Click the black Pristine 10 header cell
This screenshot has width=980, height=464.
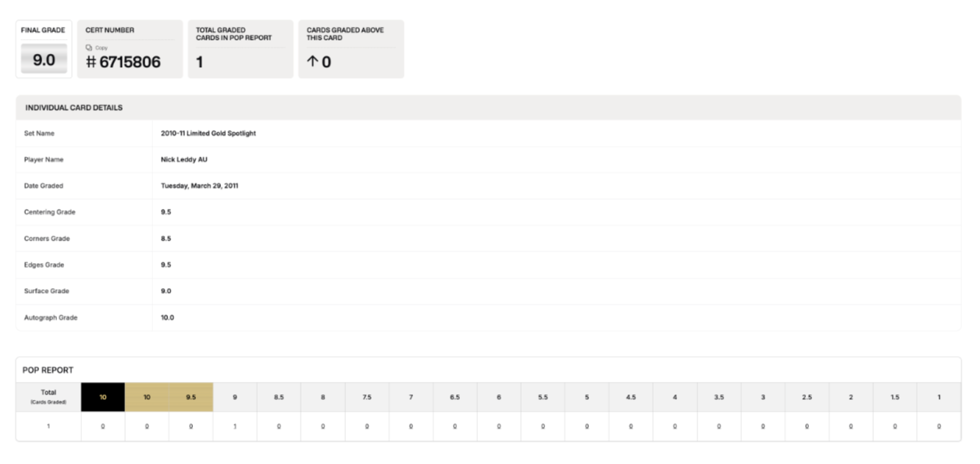103,397
